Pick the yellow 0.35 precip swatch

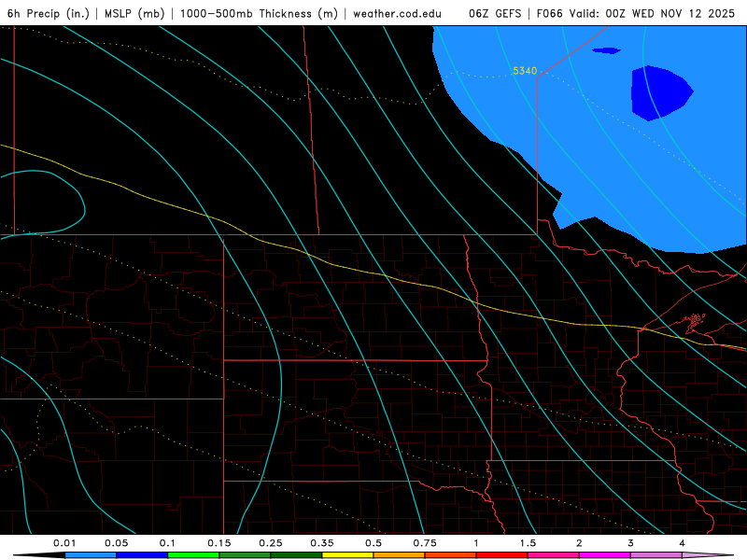point(347,555)
